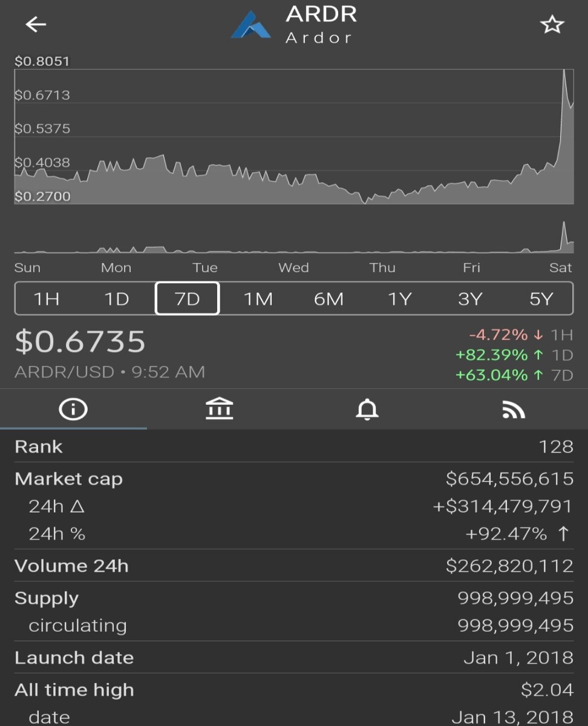Tap the Market cap row
The image size is (588, 726).
coord(294,479)
